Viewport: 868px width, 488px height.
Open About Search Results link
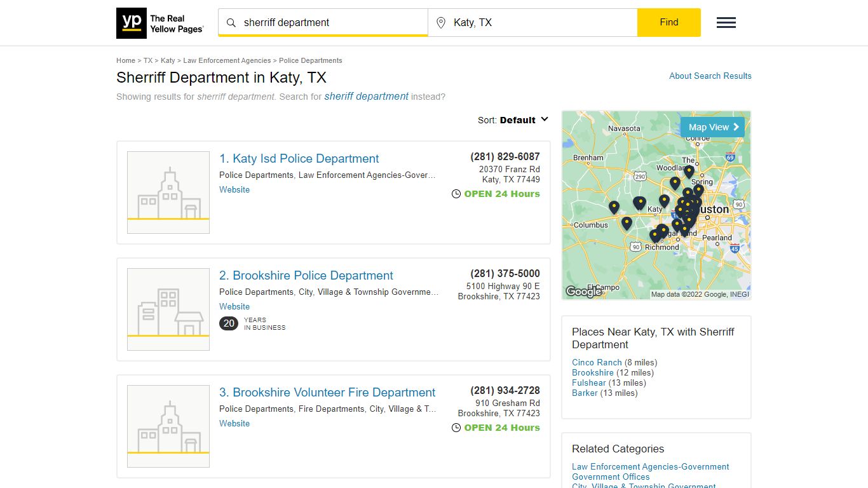pyautogui.click(x=710, y=76)
